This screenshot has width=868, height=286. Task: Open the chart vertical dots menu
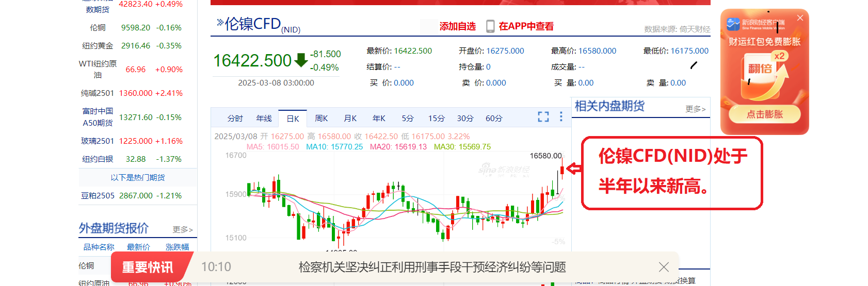pos(561,117)
